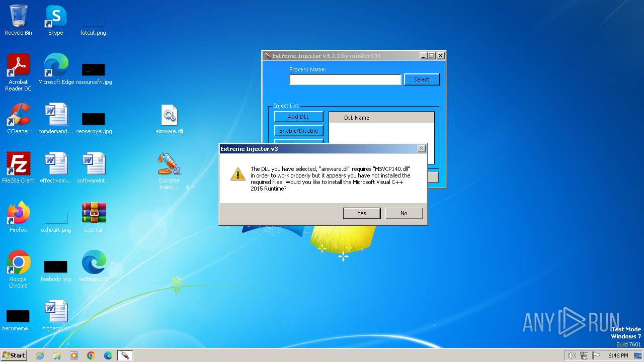
Task: Click the DLL Name column header
Action: coord(381,118)
